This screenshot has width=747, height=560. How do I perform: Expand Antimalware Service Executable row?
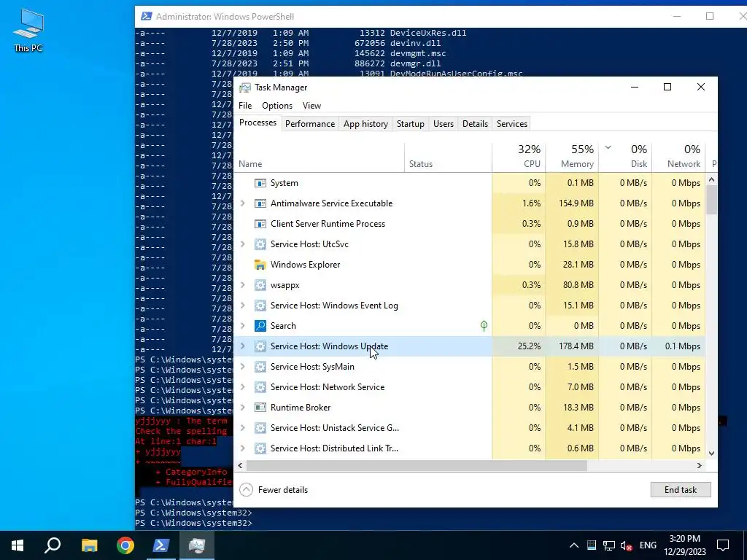(242, 203)
